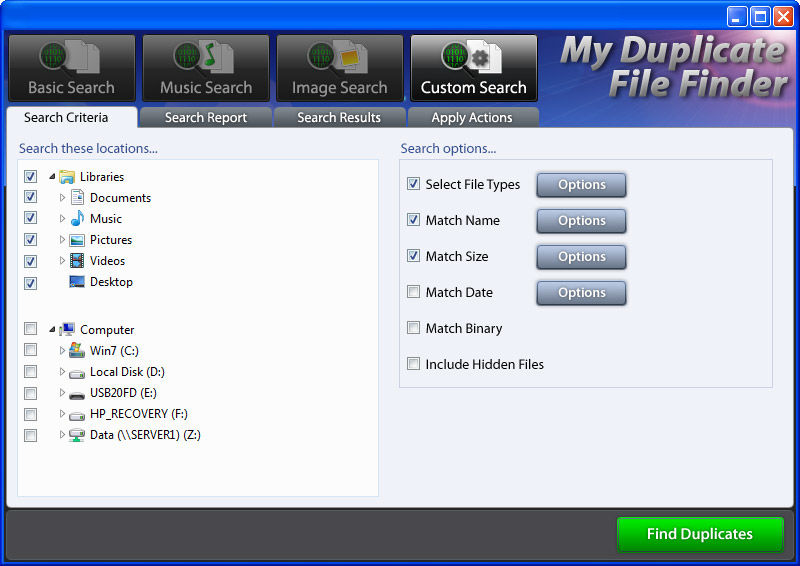The width and height of the screenshot is (800, 566).
Task: Uncheck the Documents checkbox
Action: pyautogui.click(x=31, y=196)
